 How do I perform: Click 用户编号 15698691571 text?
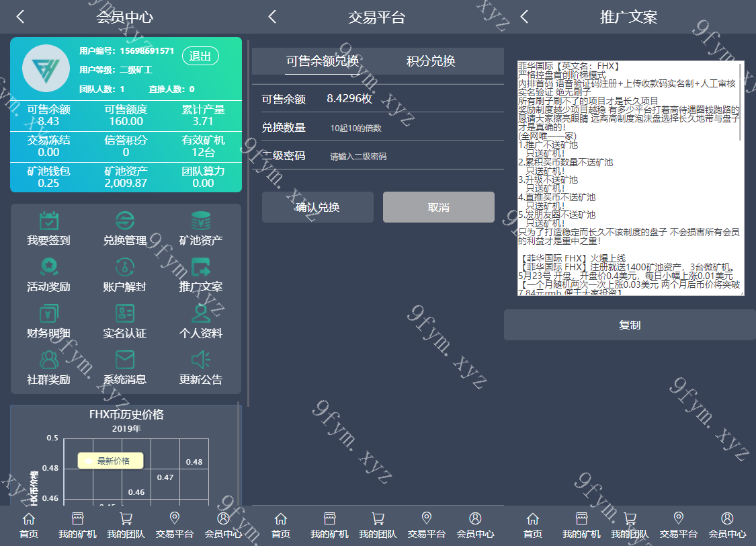[x=127, y=50]
